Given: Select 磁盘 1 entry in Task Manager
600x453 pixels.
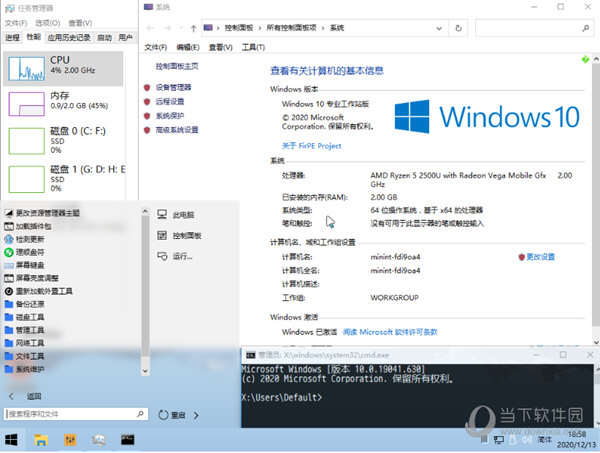Looking at the screenshot, I should click(x=64, y=179).
